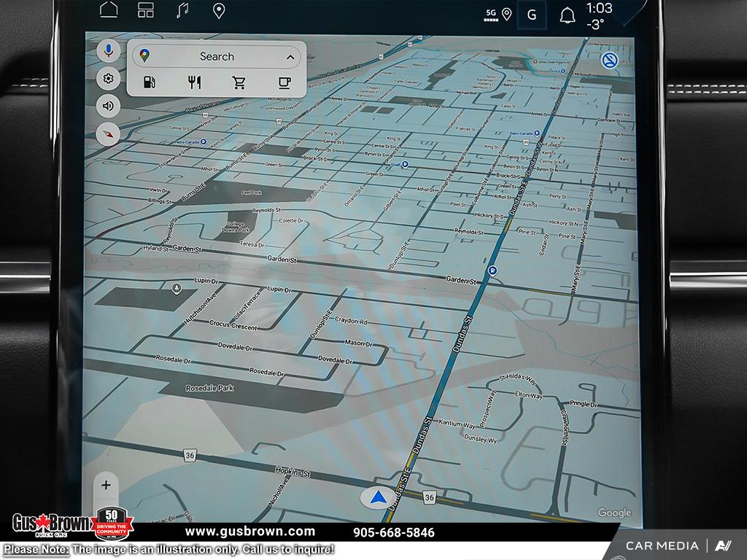This screenshot has height=560, width=747.
Task: Tap the voice search microphone button
Action: pos(109,51)
